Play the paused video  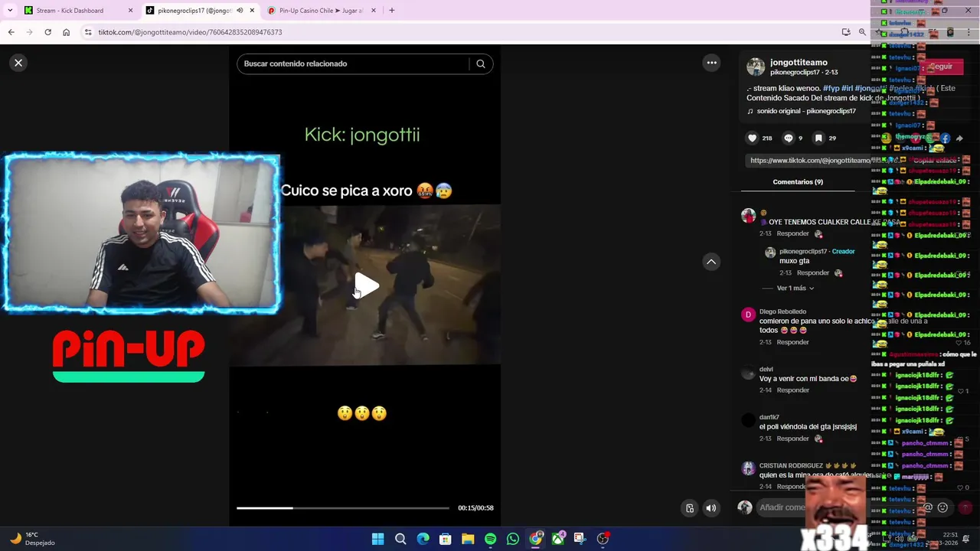[367, 285]
